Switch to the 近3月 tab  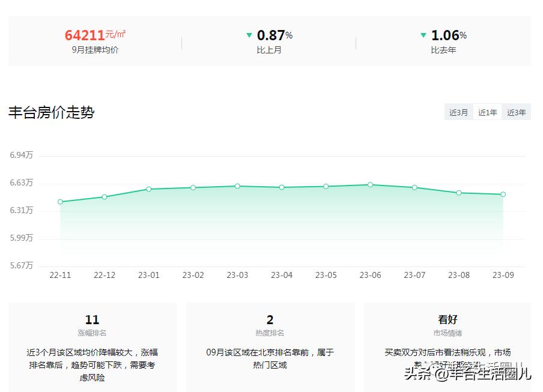pyautogui.click(x=458, y=112)
